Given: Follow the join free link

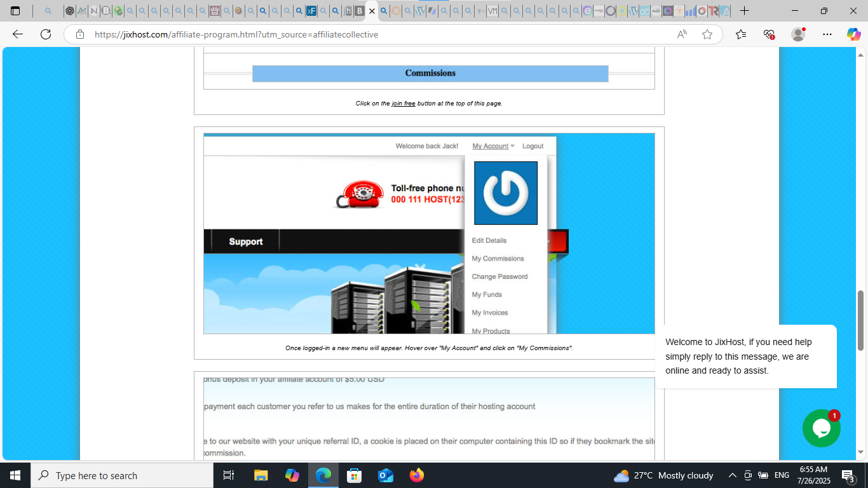Looking at the screenshot, I should coord(403,104).
